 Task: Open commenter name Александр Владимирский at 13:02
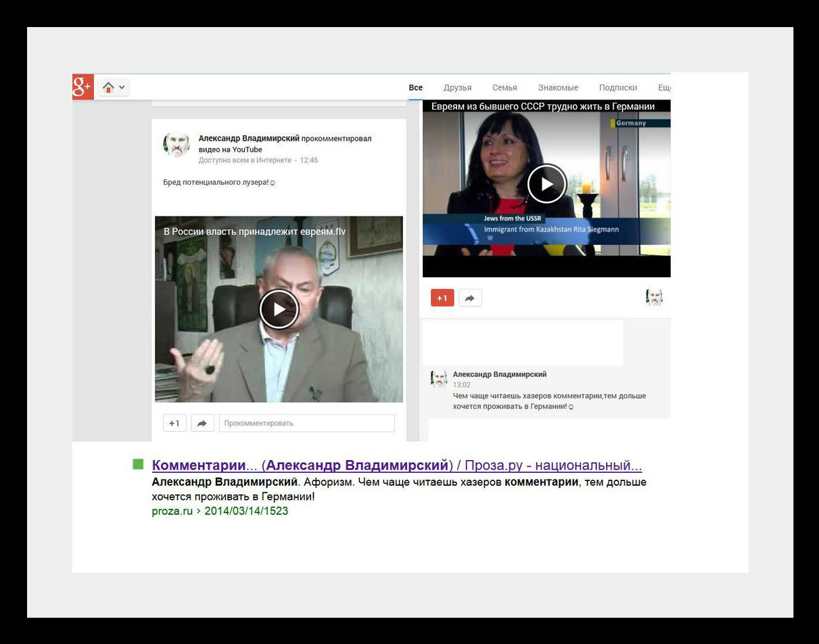pyautogui.click(x=500, y=374)
